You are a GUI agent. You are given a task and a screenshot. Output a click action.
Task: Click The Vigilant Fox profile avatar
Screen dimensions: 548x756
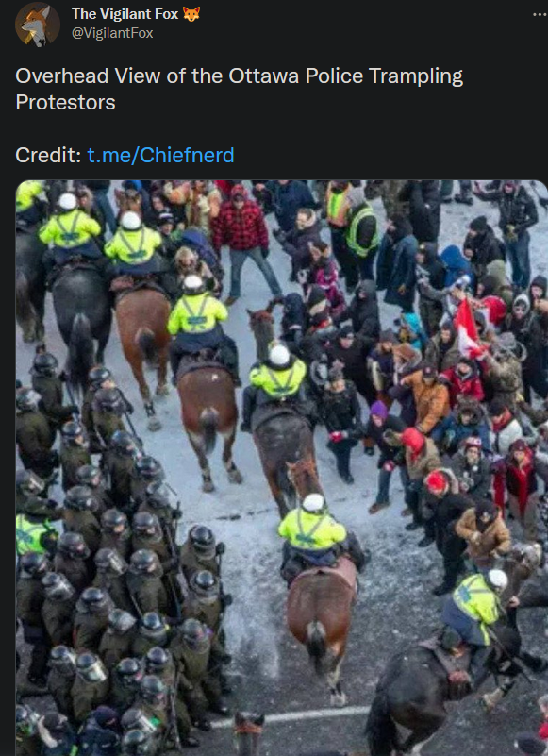pyautogui.click(x=38, y=25)
